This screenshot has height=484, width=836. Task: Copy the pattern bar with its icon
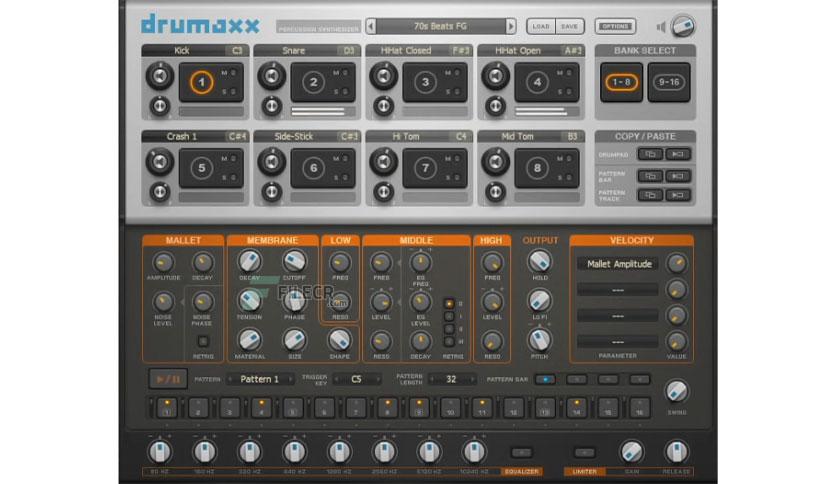650,176
